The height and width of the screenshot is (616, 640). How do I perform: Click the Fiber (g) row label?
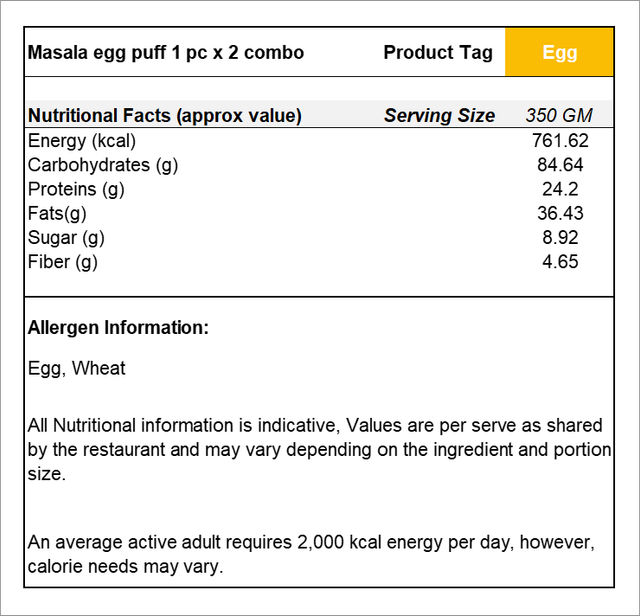tap(63, 262)
